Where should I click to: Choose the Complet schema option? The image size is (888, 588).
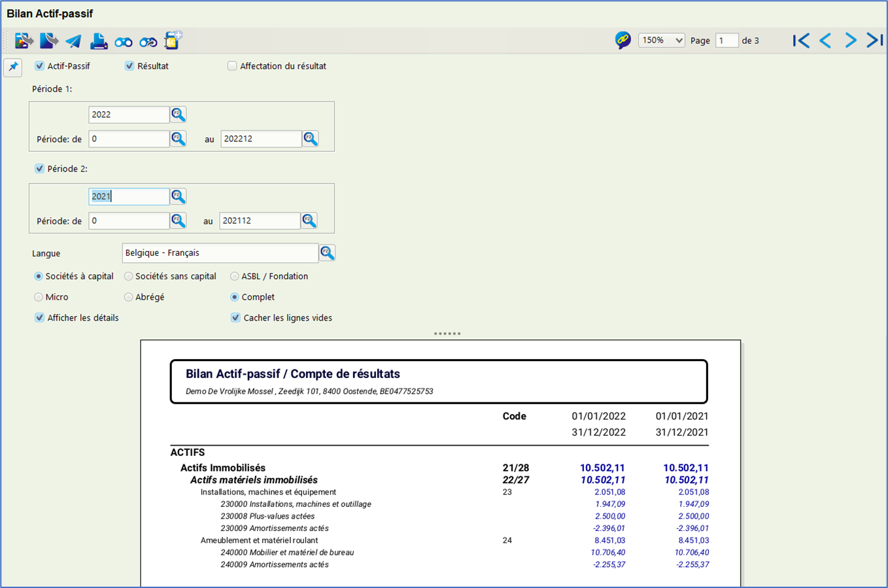(x=234, y=297)
